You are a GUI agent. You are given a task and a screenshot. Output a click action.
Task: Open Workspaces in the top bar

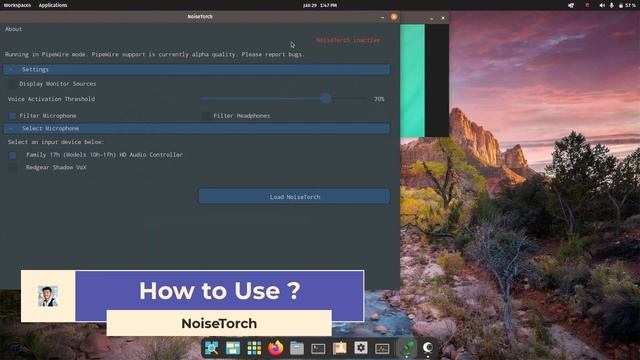17,5
